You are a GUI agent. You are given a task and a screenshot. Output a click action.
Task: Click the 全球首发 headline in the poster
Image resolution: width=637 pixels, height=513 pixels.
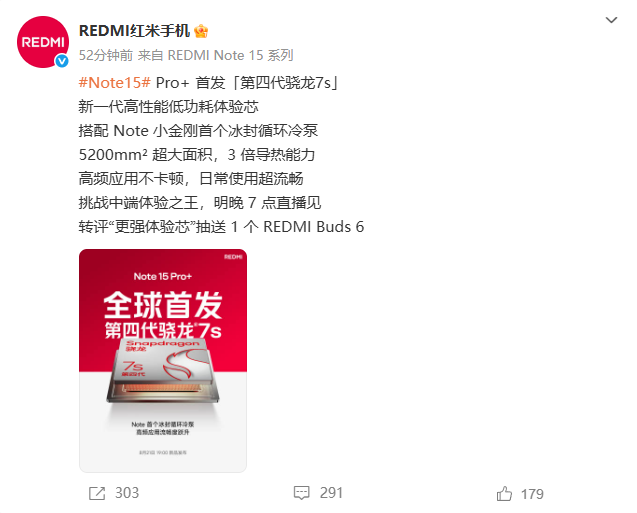(163, 305)
